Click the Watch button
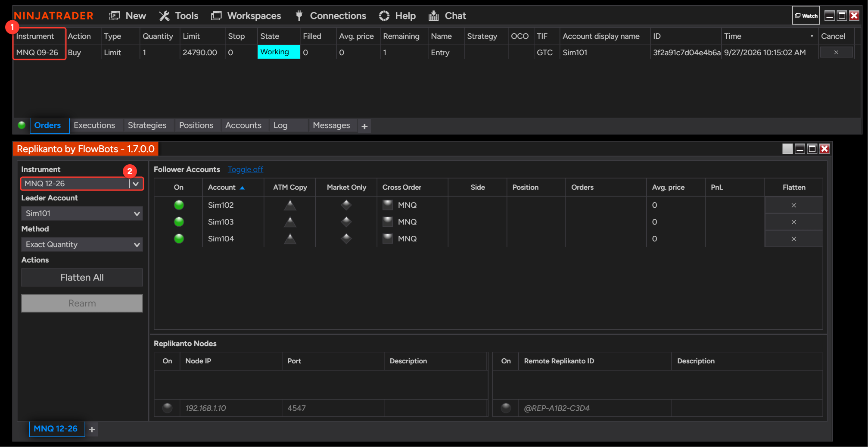The height and width of the screenshot is (447, 868). point(806,16)
